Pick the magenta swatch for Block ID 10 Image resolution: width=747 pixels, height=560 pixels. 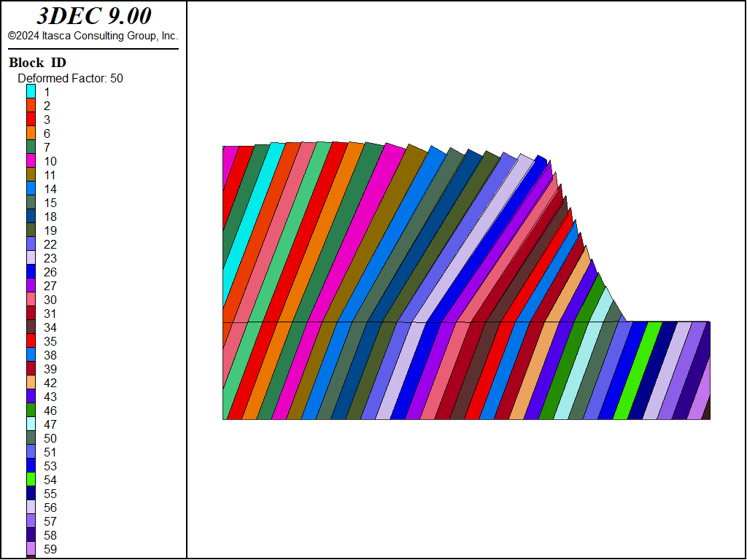(31, 161)
